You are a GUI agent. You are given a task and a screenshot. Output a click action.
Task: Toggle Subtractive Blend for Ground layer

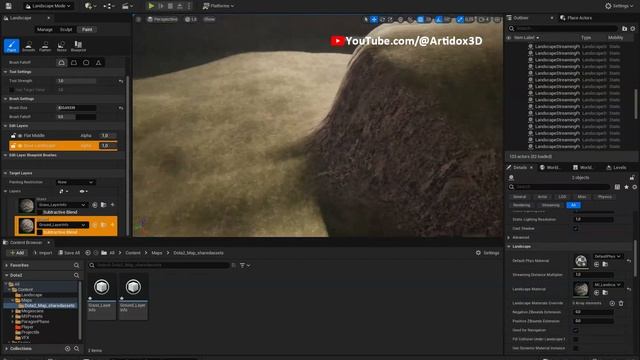point(40,232)
